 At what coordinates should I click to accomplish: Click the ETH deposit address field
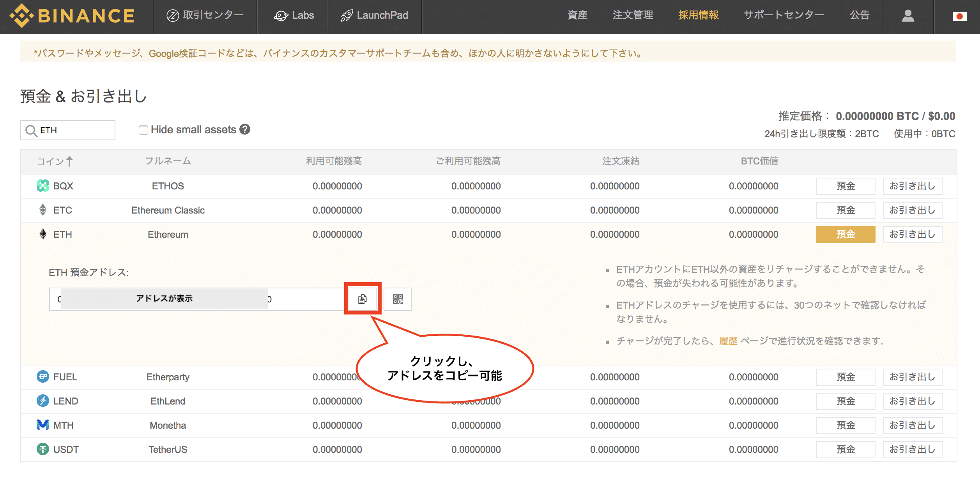195,299
